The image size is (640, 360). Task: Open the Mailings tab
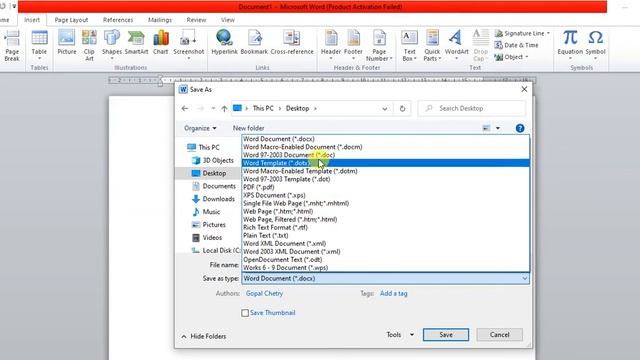tap(160, 20)
